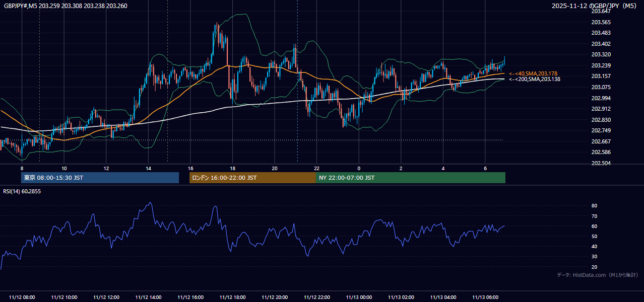The height and width of the screenshot is (302, 644).
Task: Click the 11/13 06:00 date label
Action: coord(485,297)
